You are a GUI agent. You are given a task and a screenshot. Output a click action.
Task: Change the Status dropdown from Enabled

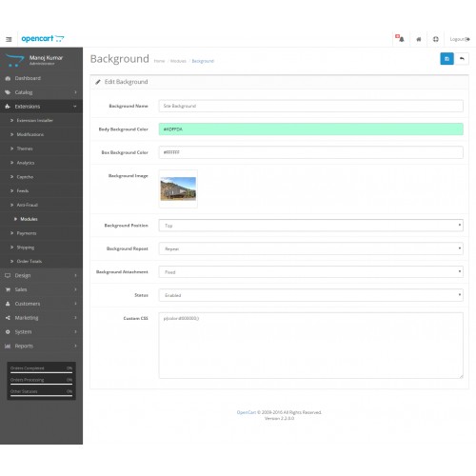(x=310, y=295)
